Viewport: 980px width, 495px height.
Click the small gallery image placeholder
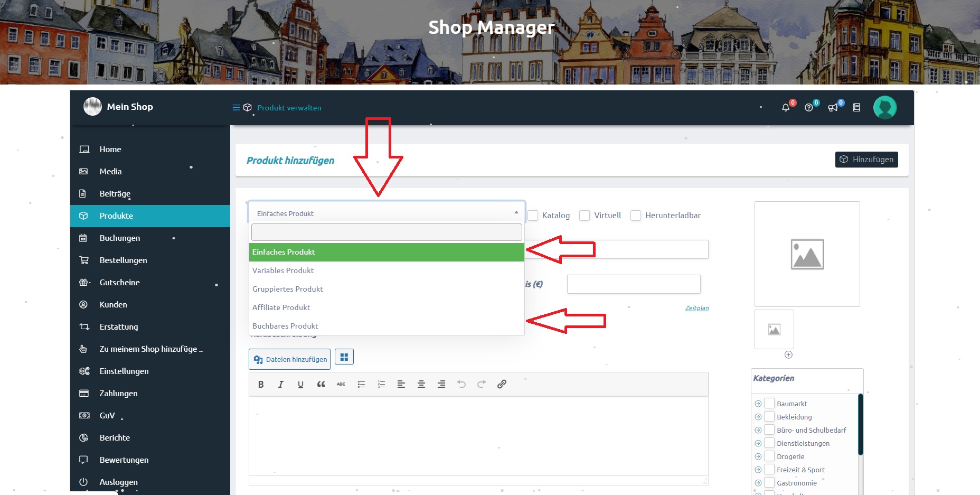774,329
